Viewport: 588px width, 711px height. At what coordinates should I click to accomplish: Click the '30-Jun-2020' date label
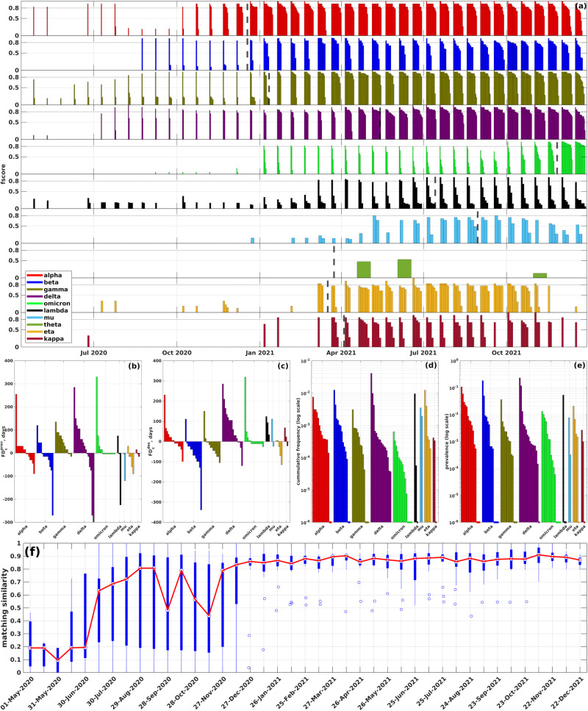click(x=72, y=693)
